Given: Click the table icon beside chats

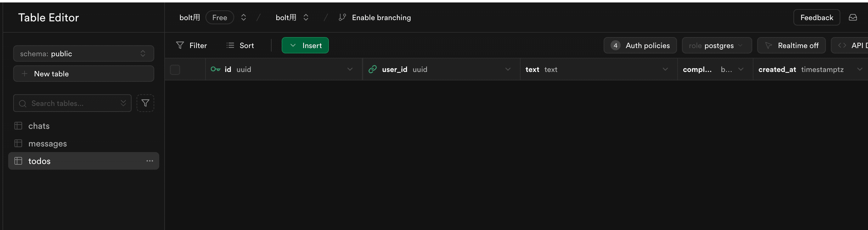Looking at the screenshot, I should 18,126.
